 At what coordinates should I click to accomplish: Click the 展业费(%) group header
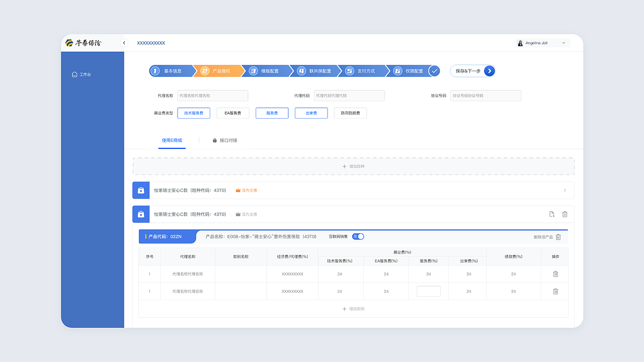[x=402, y=252]
